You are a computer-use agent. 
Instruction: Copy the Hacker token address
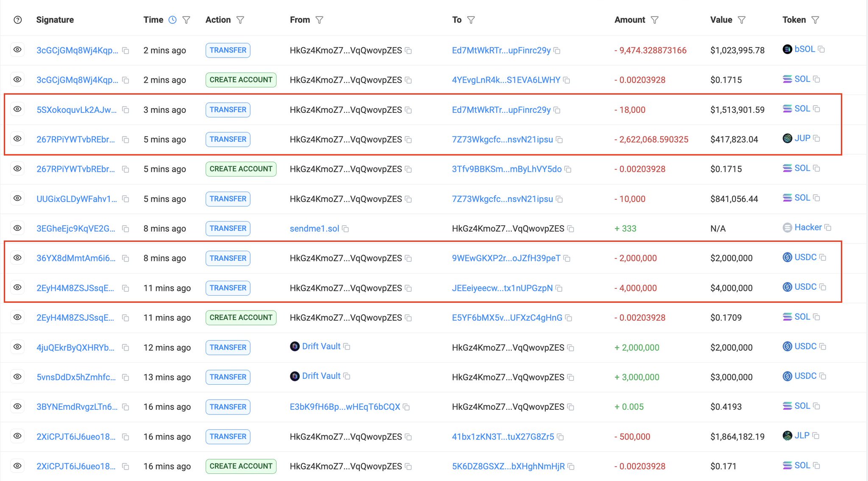(828, 228)
